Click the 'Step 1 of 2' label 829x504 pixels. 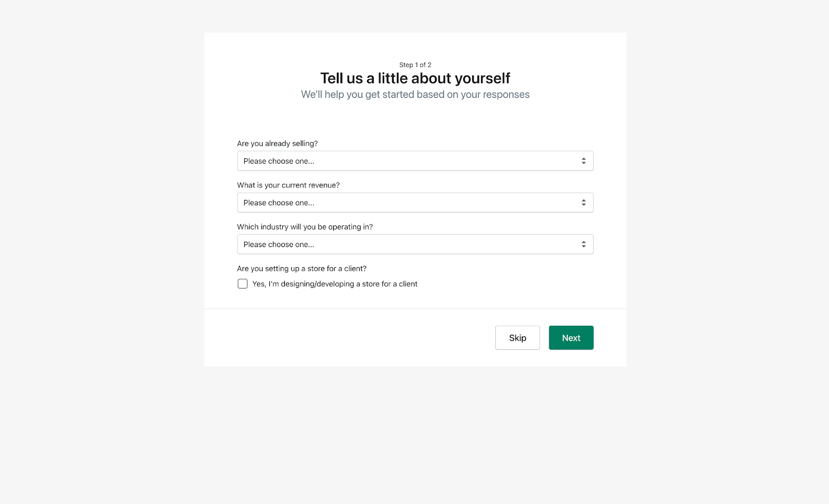click(414, 65)
